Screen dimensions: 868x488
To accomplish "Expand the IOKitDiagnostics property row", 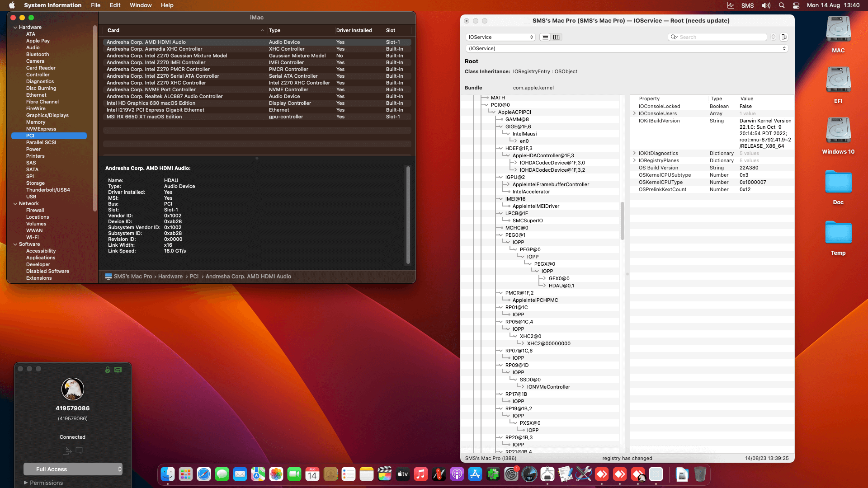I will coord(634,153).
